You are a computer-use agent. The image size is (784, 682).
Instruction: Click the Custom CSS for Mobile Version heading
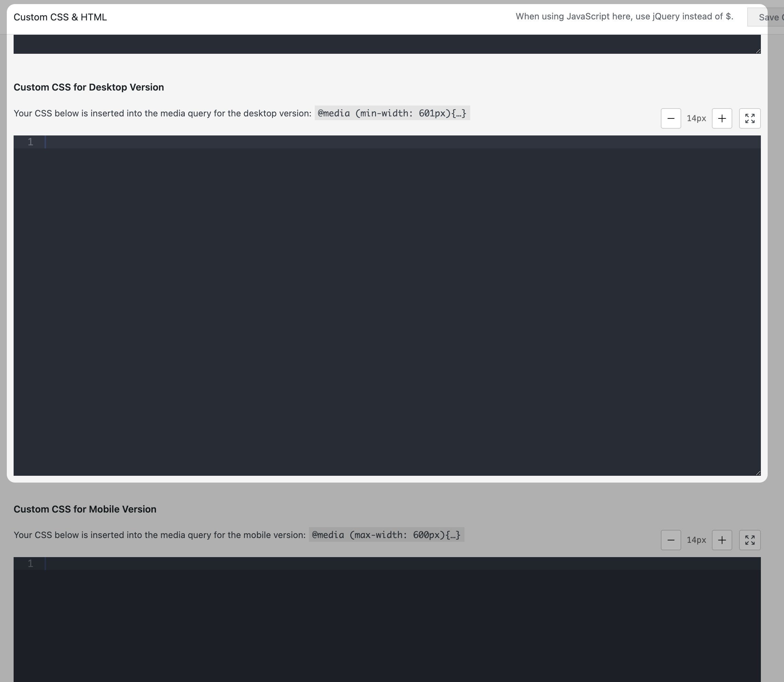click(x=85, y=509)
